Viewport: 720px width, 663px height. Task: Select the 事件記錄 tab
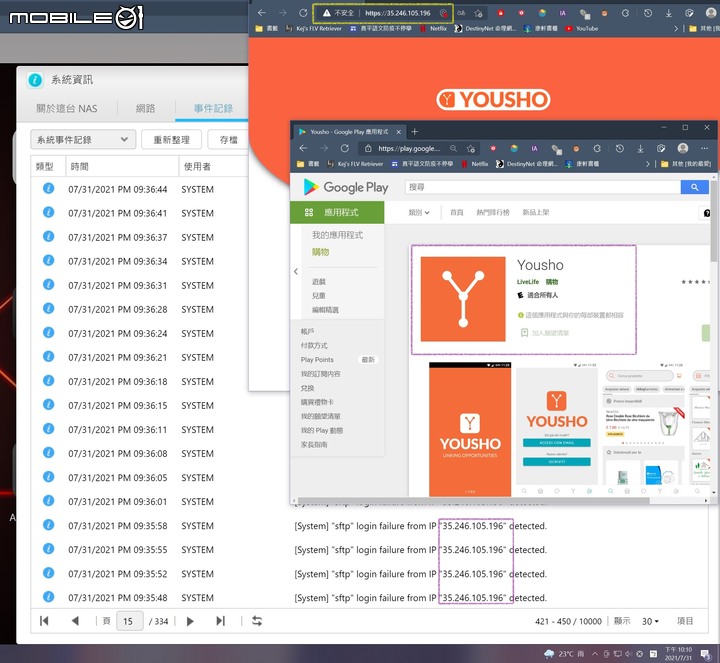213,108
